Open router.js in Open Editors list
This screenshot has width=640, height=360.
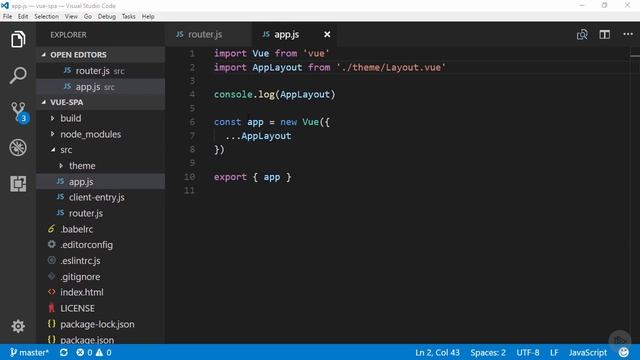(x=101, y=71)
